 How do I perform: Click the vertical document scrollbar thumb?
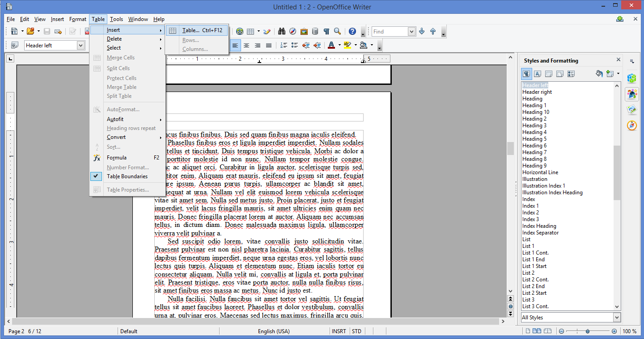pos(510,149)
